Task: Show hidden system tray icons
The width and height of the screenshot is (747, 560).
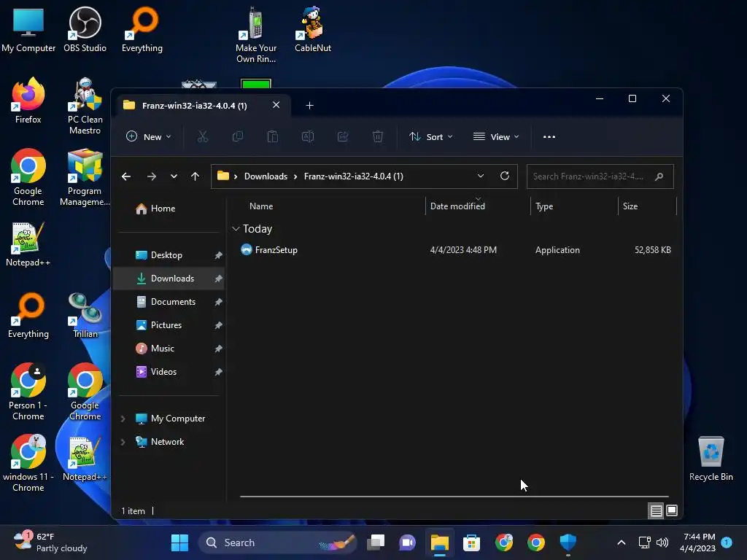Action: pyautogui.click(x=622, y=542)
